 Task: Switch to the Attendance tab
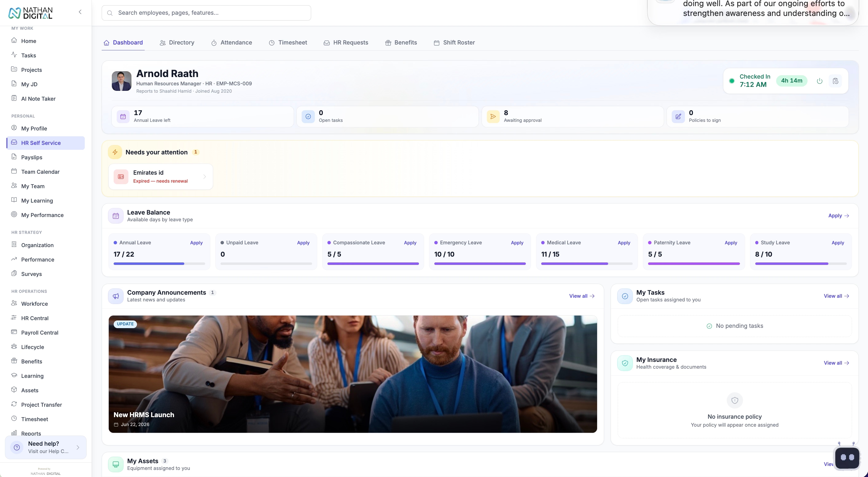(232, 43)
